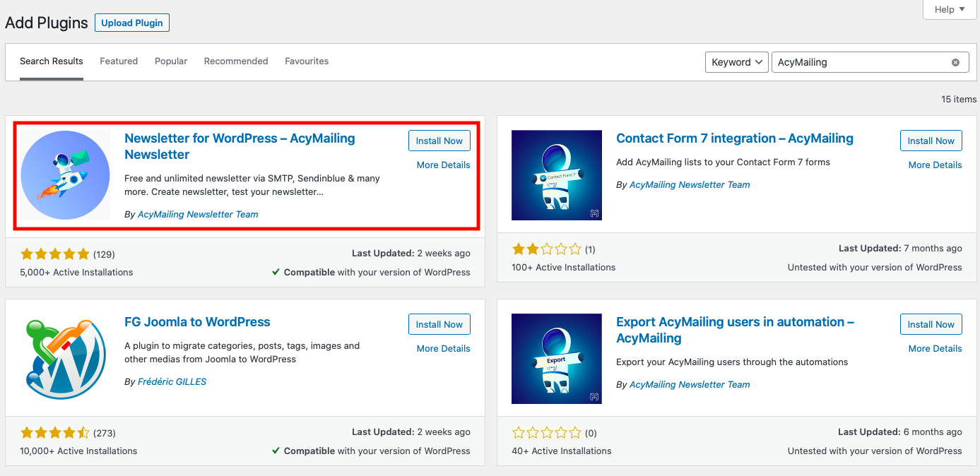Switch to the Featured tab
The image size is (980, 476).
point(119,61)
